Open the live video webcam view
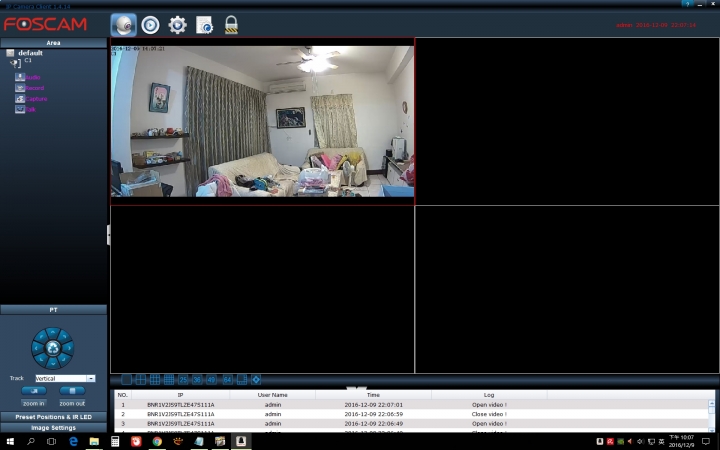Viewport: 720px width, 450px height. (x=124, y=25)
